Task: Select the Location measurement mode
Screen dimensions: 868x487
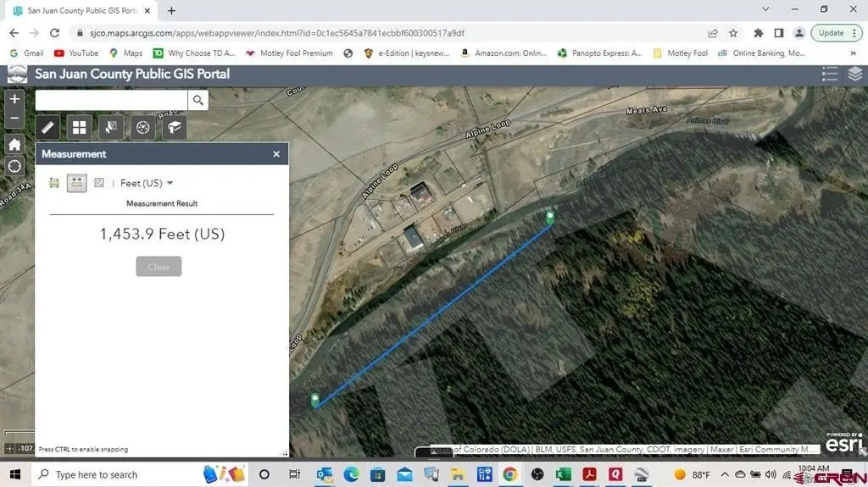Action: (x=99, y=183)
